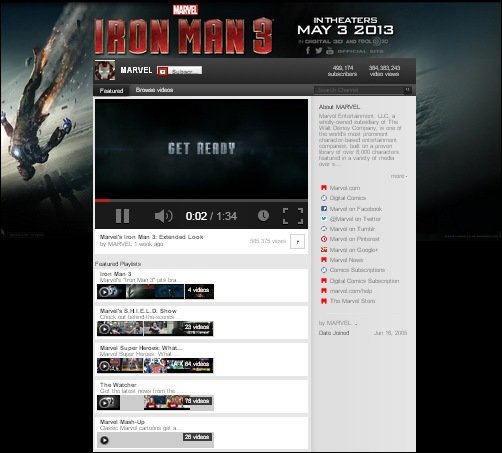
Task: Open the Marvel on Facebook link
Action: tap(356, 209)
